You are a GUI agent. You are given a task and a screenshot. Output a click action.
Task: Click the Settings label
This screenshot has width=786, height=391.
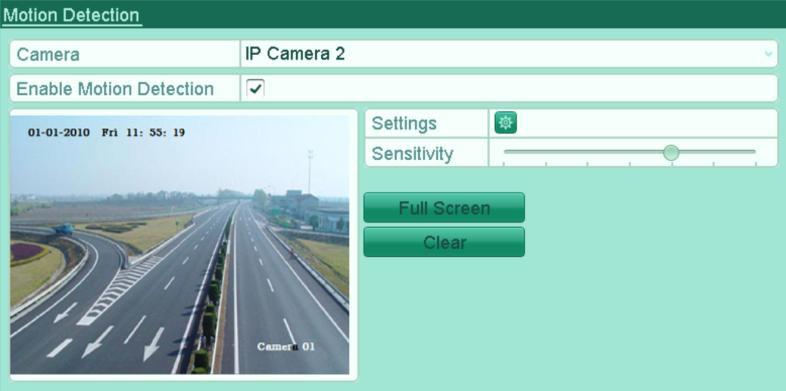pos(404,123)
